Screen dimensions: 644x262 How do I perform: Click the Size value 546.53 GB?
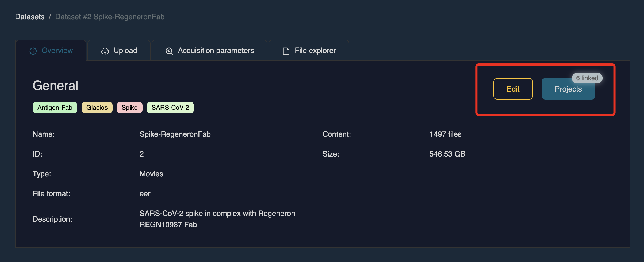click(x=447, y=154)
